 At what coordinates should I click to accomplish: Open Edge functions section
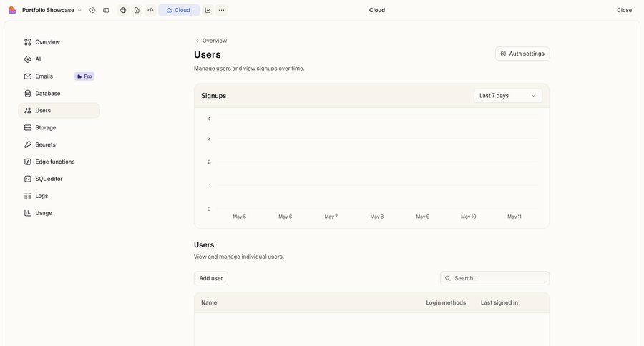pyautogui.click(x=59, y=162)
